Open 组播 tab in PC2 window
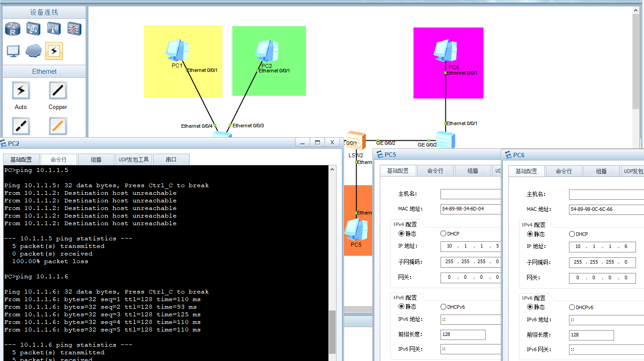This screenshot has height=361, width=644. (96, 160)
